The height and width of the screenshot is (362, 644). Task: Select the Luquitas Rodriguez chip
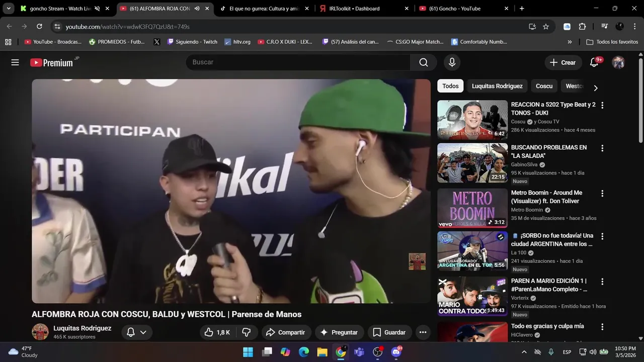[497, 86]
